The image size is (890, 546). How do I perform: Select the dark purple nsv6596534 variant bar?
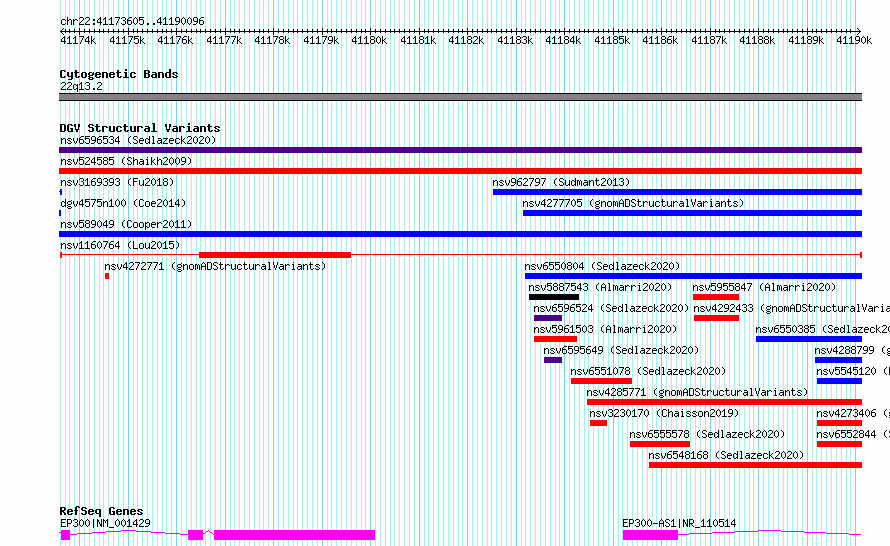(x=460, y=150)
